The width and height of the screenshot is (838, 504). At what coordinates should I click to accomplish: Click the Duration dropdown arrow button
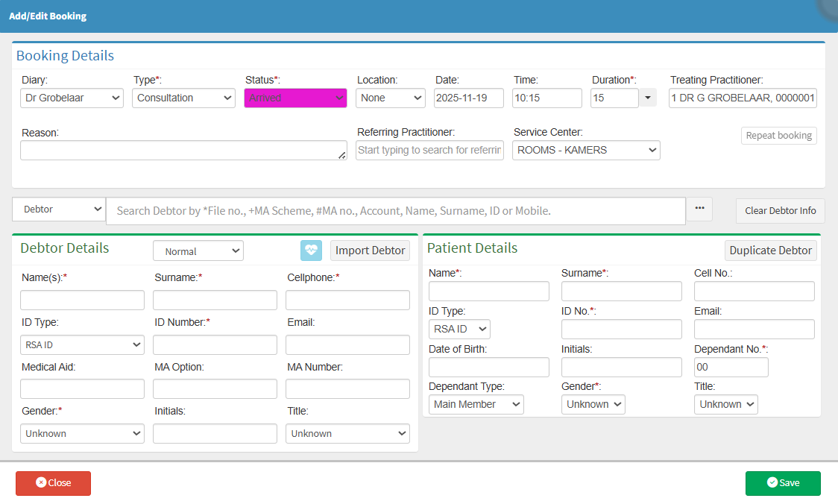pyautogui.click(x=647, y=98)
